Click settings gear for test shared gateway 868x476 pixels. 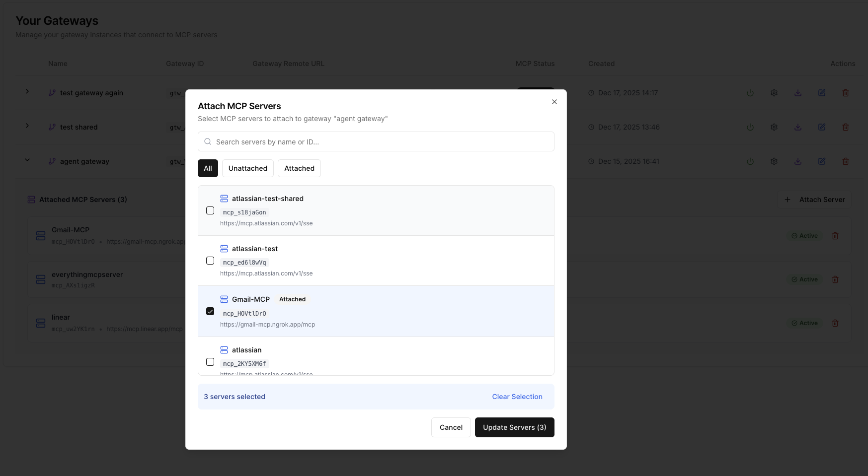tap(774, 127)
